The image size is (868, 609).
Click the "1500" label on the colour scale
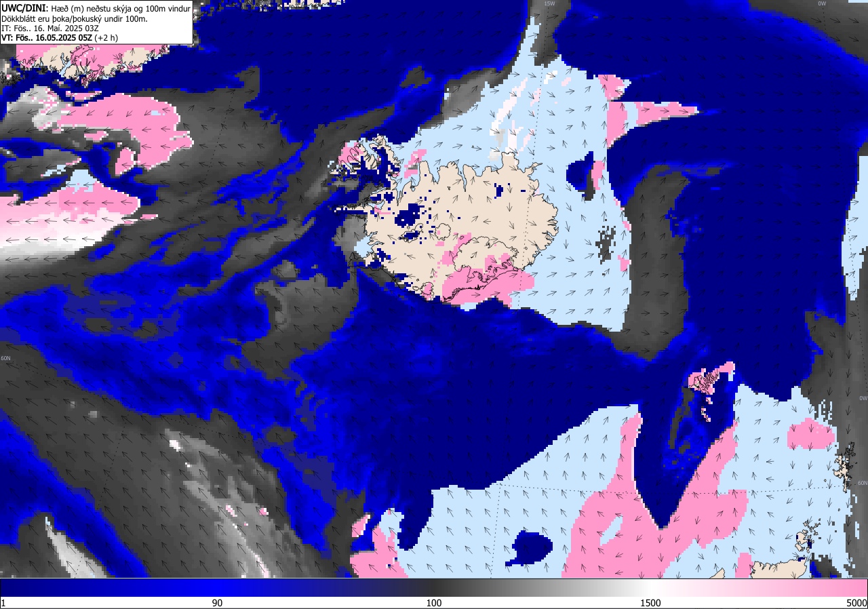[x=651, y=603]
